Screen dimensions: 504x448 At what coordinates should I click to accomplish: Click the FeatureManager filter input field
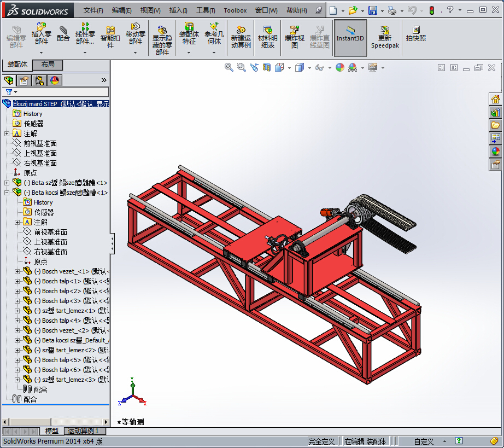(x=63, y=92)
